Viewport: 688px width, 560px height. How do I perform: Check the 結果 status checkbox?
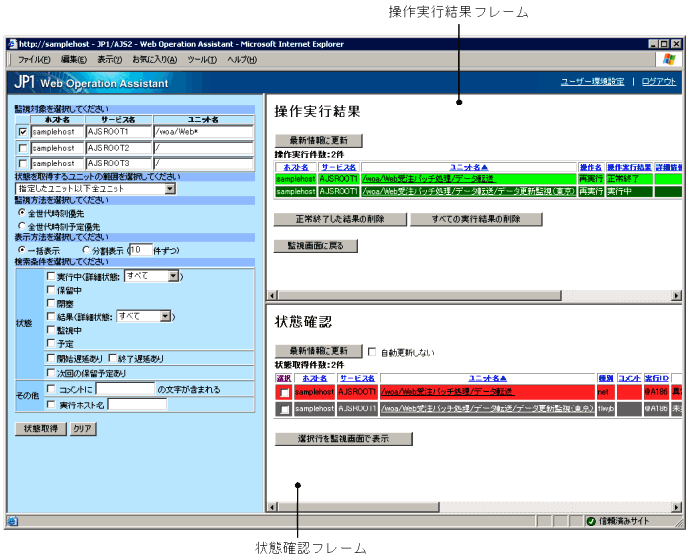pyautogui.click(x=51, y=316)
